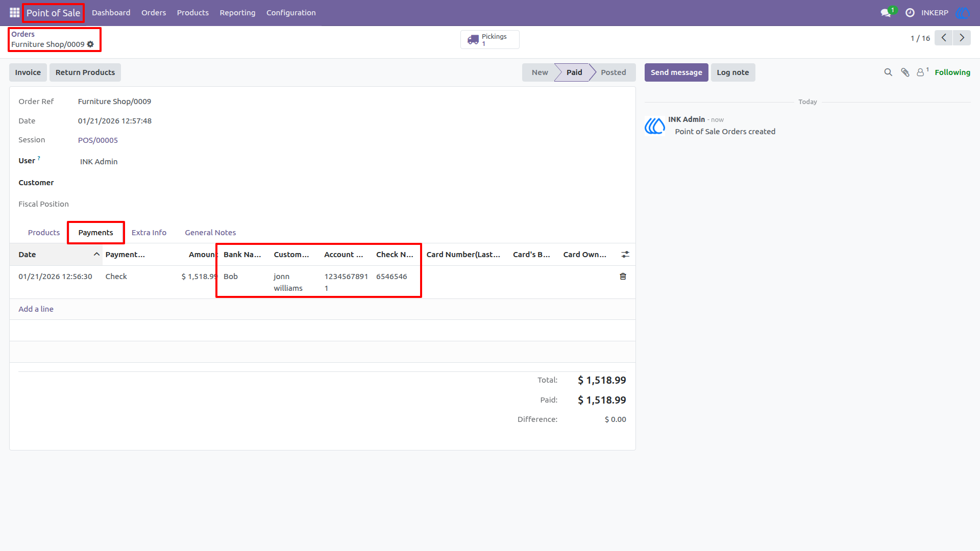Select the Payments tab
The width and height of the screenshot is (980, 551).
point(95,233)
